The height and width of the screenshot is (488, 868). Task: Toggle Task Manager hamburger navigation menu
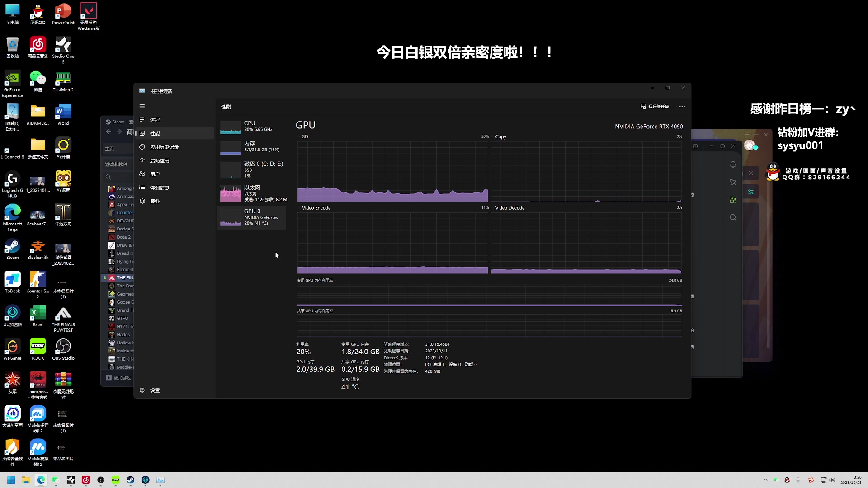[142, 106]
